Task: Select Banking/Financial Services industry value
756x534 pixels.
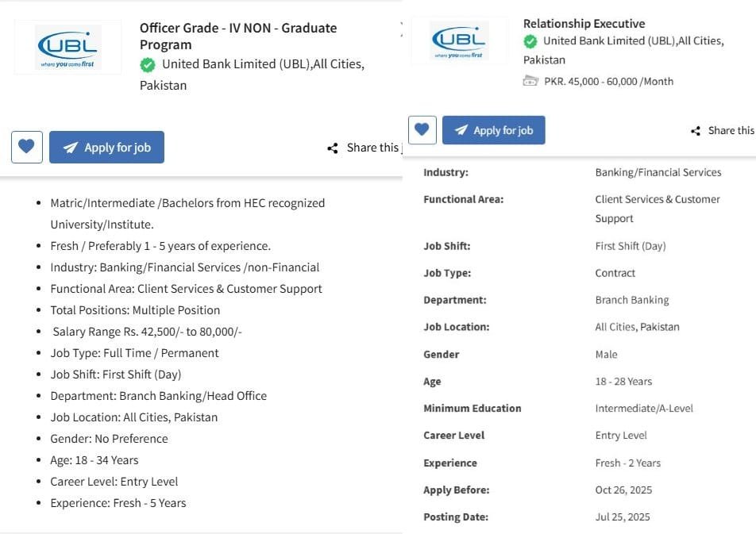Action: tap(658, 172)
